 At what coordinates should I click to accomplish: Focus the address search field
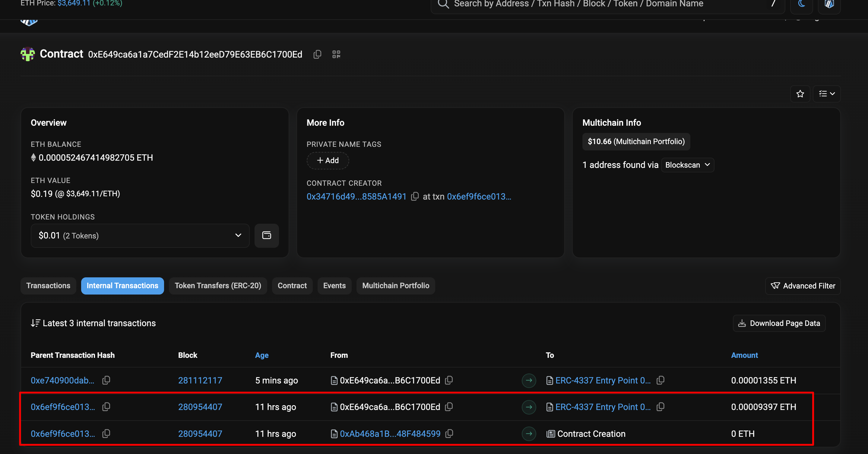point(607,4)
